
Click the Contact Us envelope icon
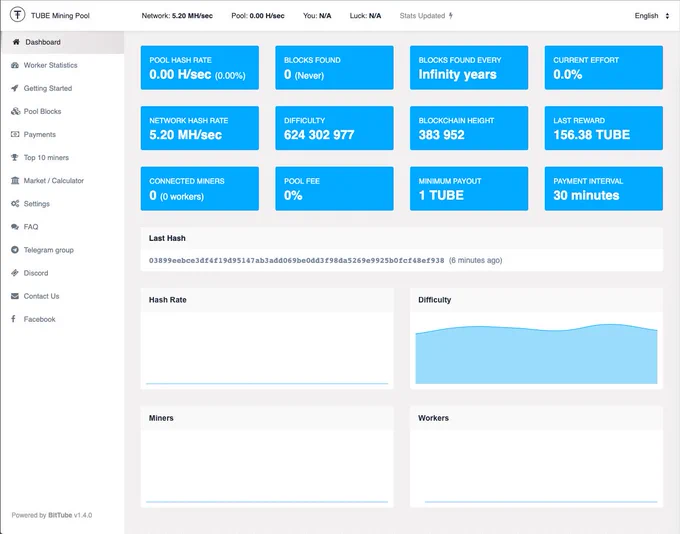(15, 296)
